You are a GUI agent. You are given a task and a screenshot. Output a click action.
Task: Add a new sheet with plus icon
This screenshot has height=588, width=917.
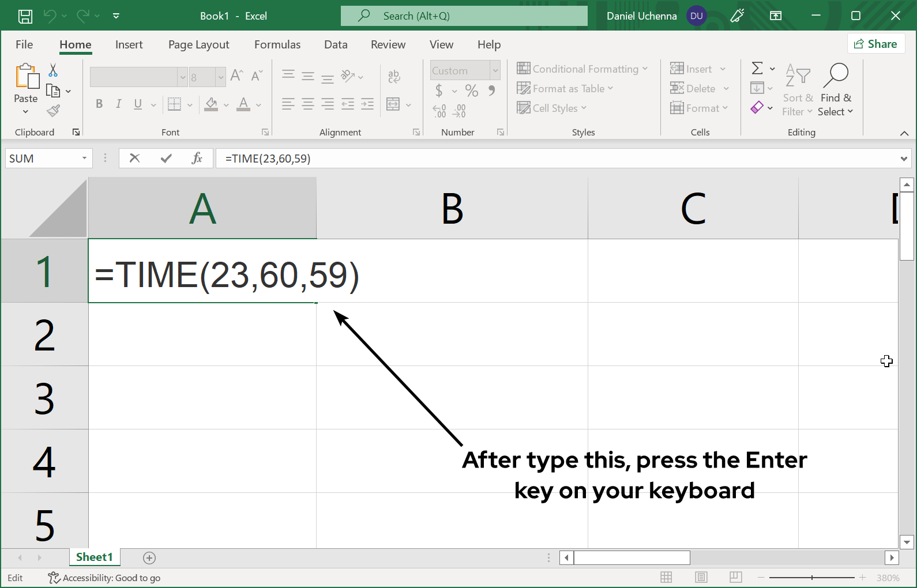[x=149, y=557]
